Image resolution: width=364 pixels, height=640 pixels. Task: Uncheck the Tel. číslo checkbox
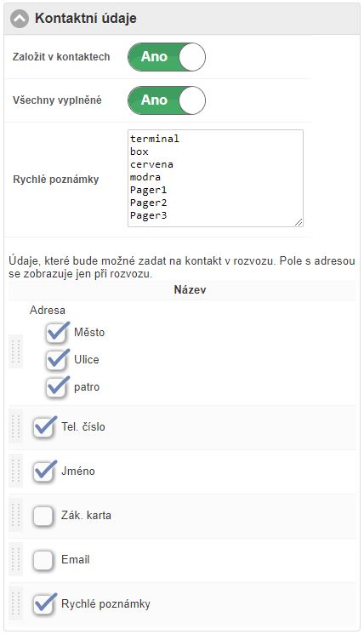click(43, 427)
